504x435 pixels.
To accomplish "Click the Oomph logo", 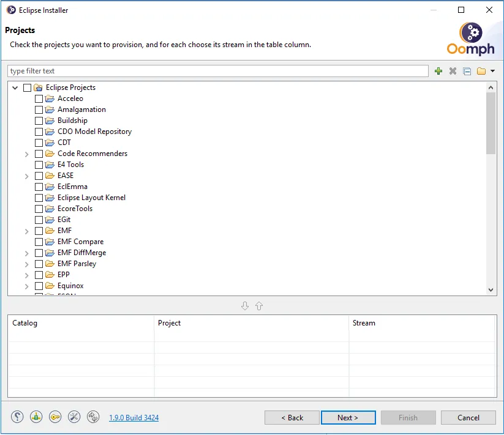I will pos(470,39).
